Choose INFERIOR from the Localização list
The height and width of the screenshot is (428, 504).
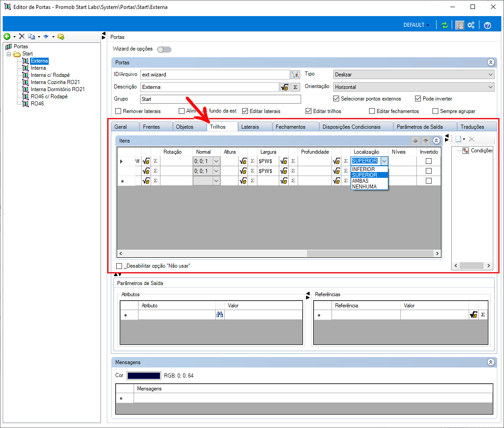pos(370,169)
